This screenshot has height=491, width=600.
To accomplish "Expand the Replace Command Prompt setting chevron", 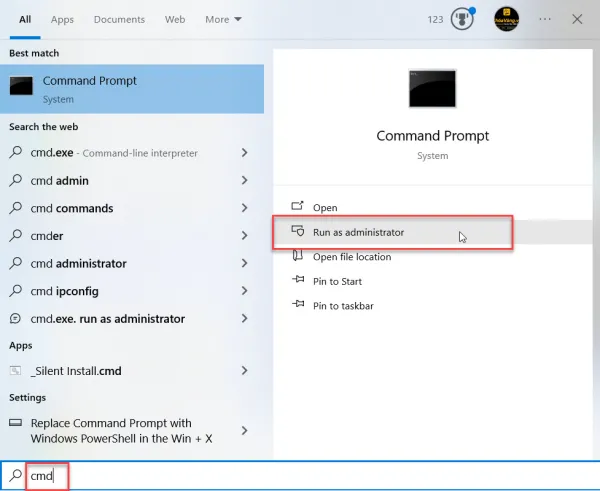I will pyautogui.click(x=245, y=431).
